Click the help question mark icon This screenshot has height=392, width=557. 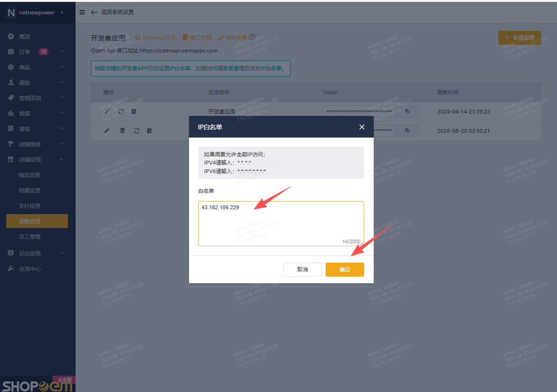[x=252, y=37]
